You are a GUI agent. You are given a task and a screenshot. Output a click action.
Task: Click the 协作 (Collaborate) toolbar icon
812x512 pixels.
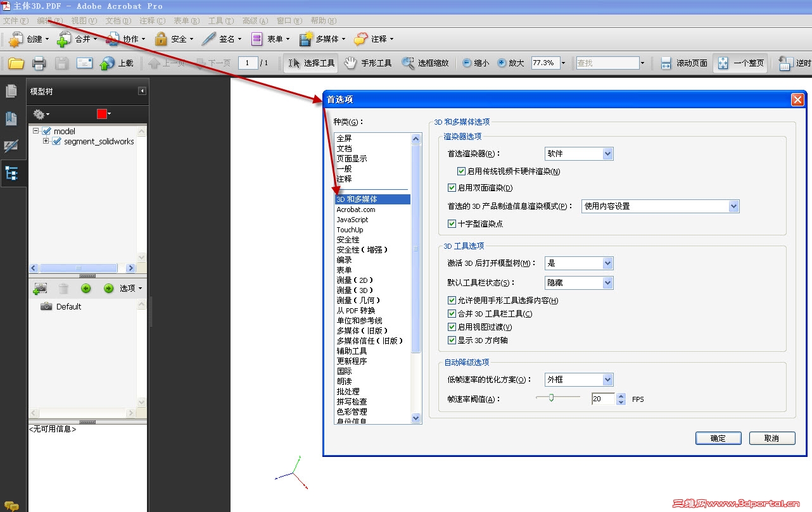point(113,39)
